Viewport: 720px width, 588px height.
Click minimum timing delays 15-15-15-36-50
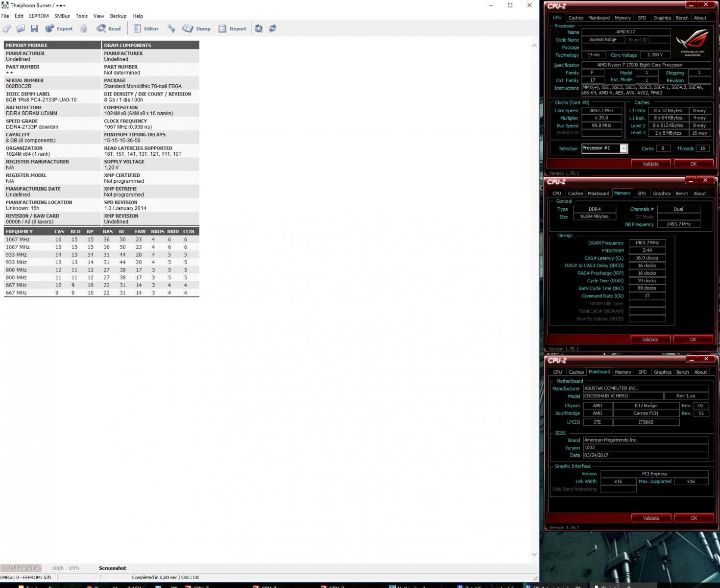pos(122,141)
